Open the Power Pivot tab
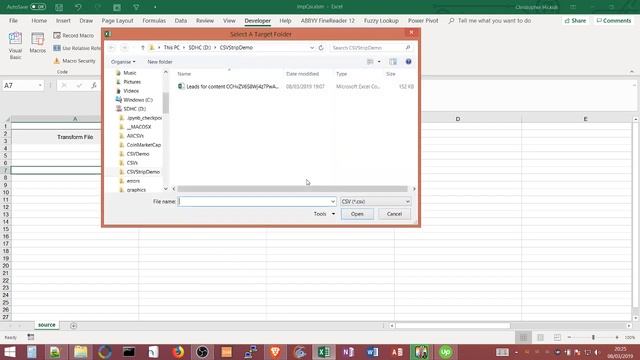The height and width of the screenshot is (360, 640). (423, 20)
